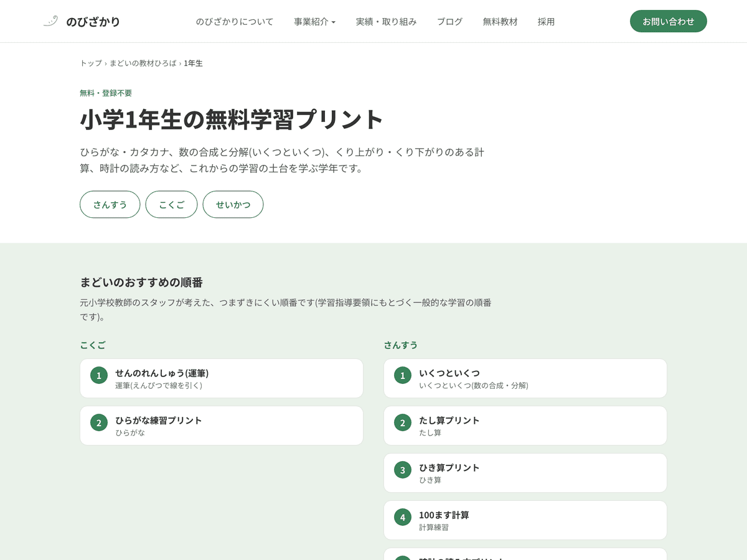Click the 計算練習 subtitle text

tap(434, 528)
